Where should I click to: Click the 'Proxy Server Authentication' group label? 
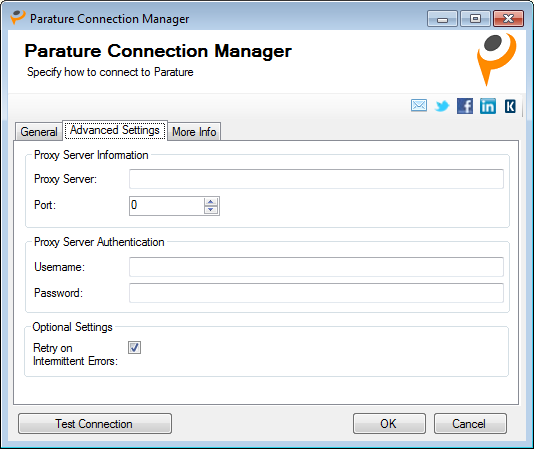point(99,242)
